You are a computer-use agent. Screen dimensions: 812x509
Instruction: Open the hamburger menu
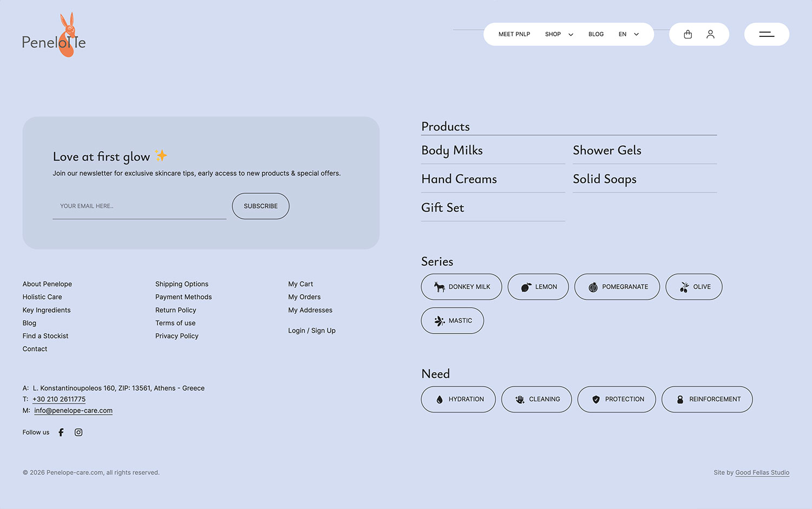tap(767, 34)
